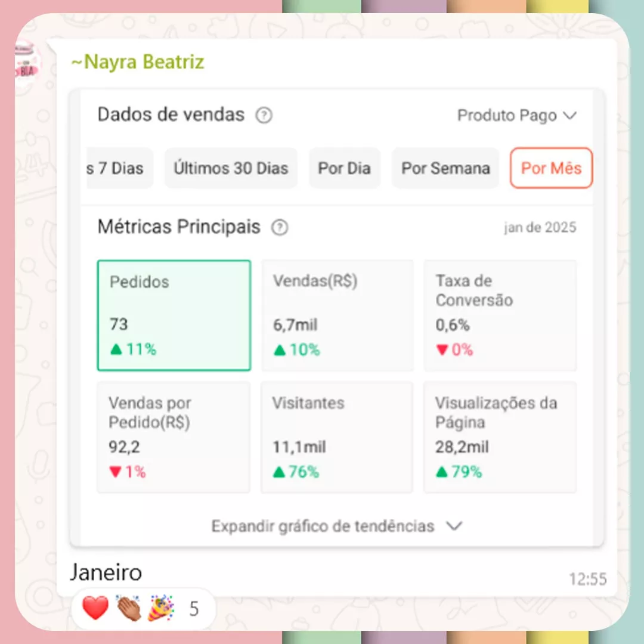Screen dimensions: 644x644
Task: Open the sender's profile picture avatar
Action: [x=27, y=61]
